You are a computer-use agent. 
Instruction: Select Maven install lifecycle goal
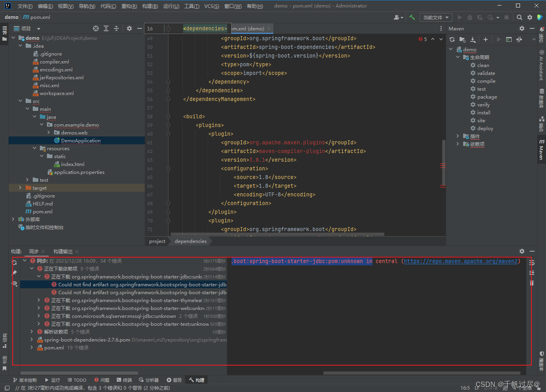pos(484,112)
